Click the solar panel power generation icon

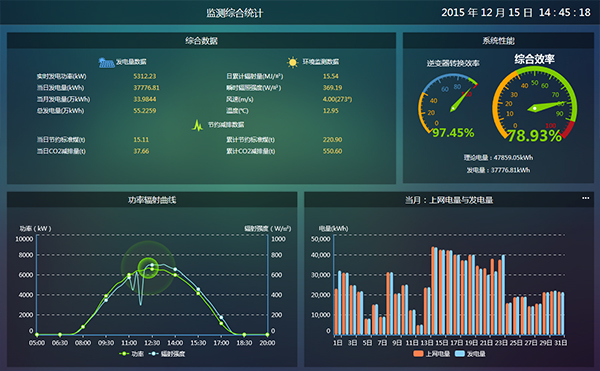(x=106, y=62)
